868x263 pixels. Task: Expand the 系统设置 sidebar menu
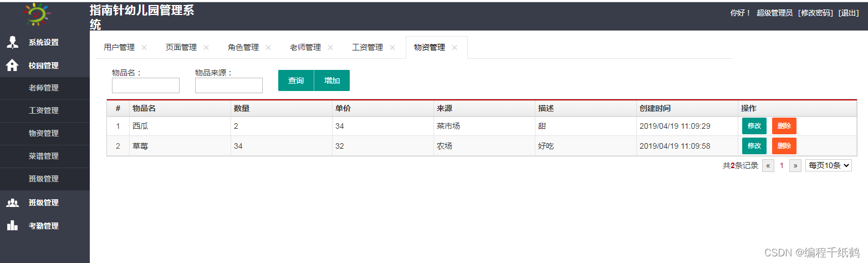(x=44, y=42)
